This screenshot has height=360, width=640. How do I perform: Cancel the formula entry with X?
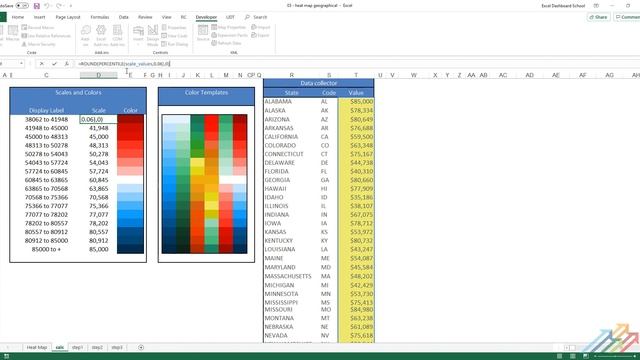(41, 64)
